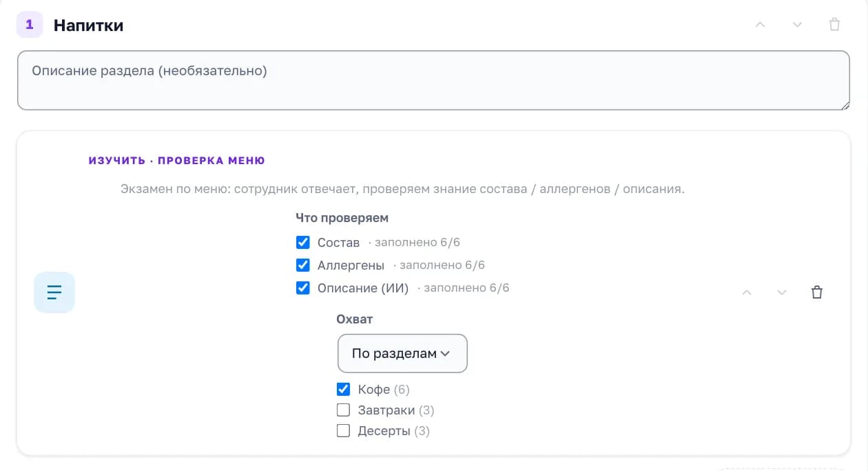Uncheck the Аллергены checkbox

tap(302, 265)
